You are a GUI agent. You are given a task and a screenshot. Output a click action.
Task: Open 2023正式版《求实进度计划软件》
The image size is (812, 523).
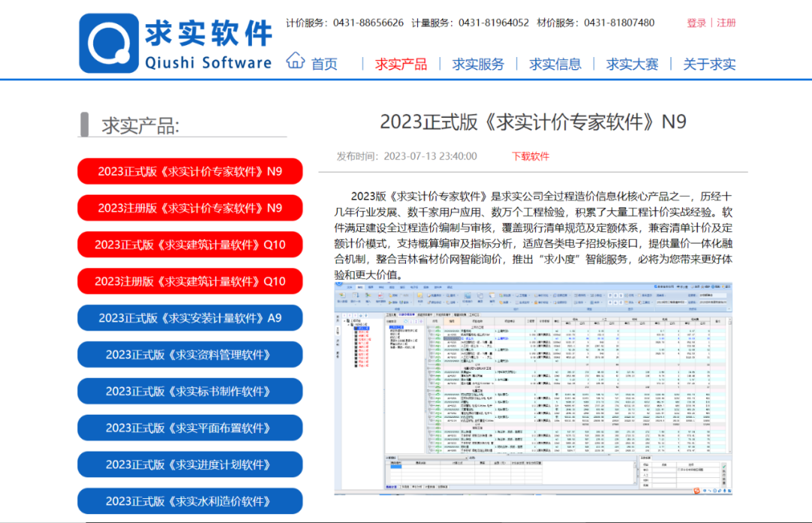[190, 464]
